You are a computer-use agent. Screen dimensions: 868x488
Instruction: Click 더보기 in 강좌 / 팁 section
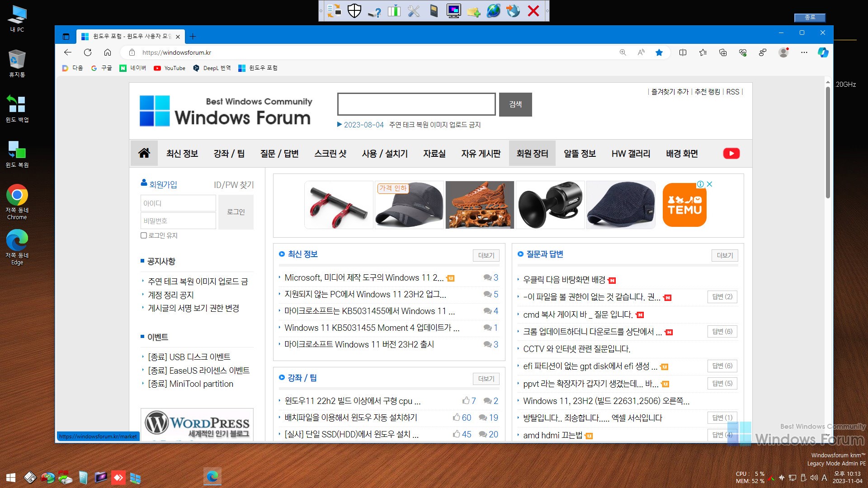486,379
